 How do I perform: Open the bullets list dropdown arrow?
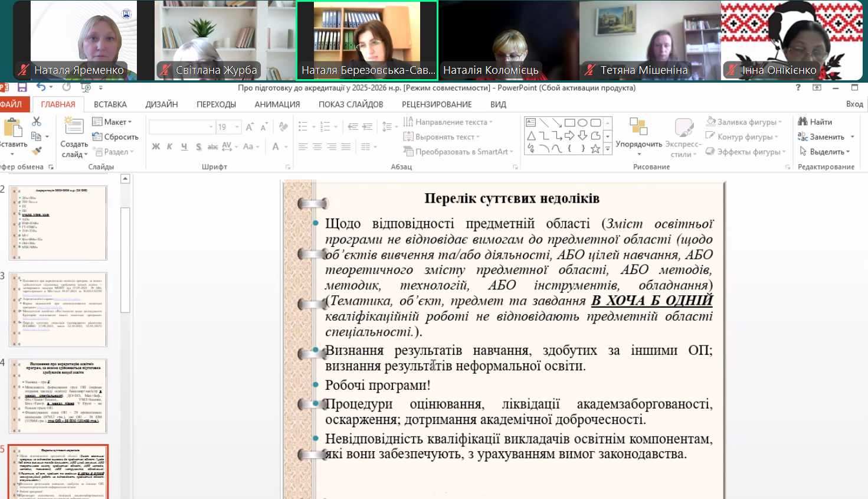pos(313,126)
